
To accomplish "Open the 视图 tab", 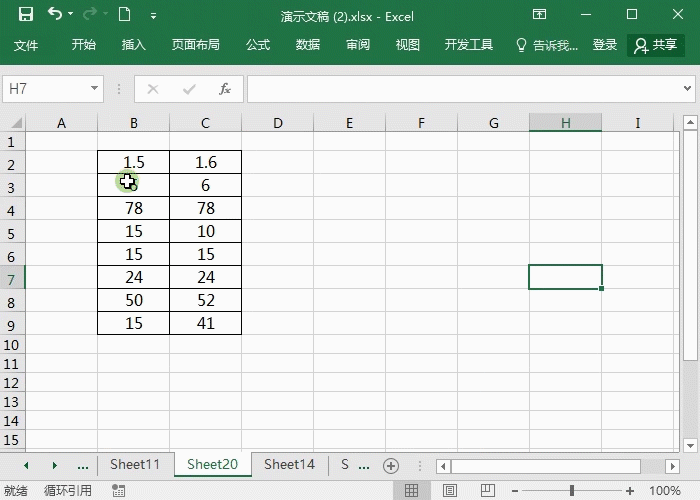I will pos(408,45).
